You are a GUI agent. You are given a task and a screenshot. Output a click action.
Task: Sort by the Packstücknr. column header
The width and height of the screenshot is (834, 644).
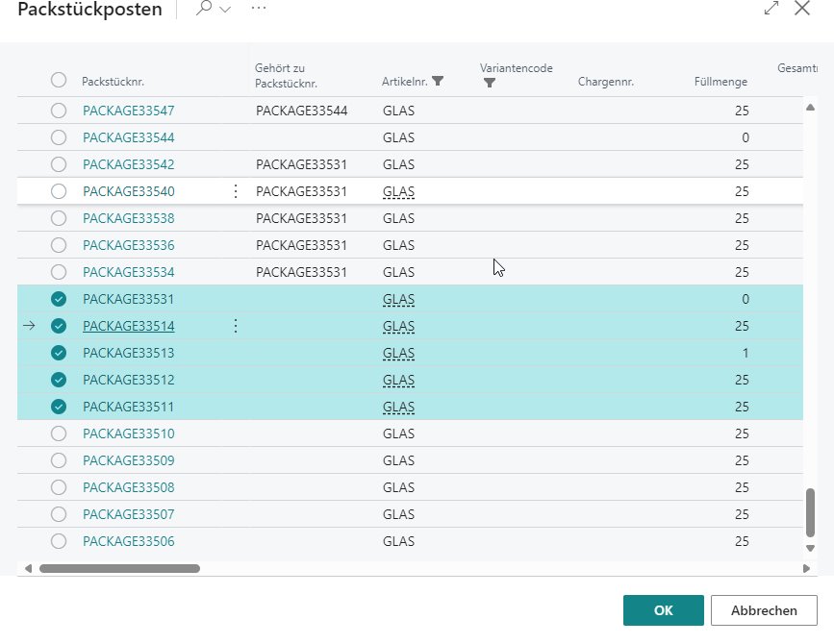(113, 82)
